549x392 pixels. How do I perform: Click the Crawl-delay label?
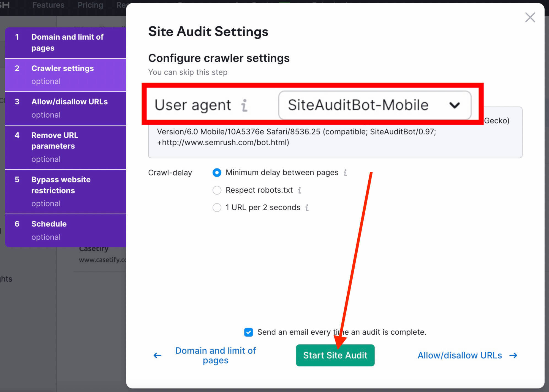[x=170, y=173]
